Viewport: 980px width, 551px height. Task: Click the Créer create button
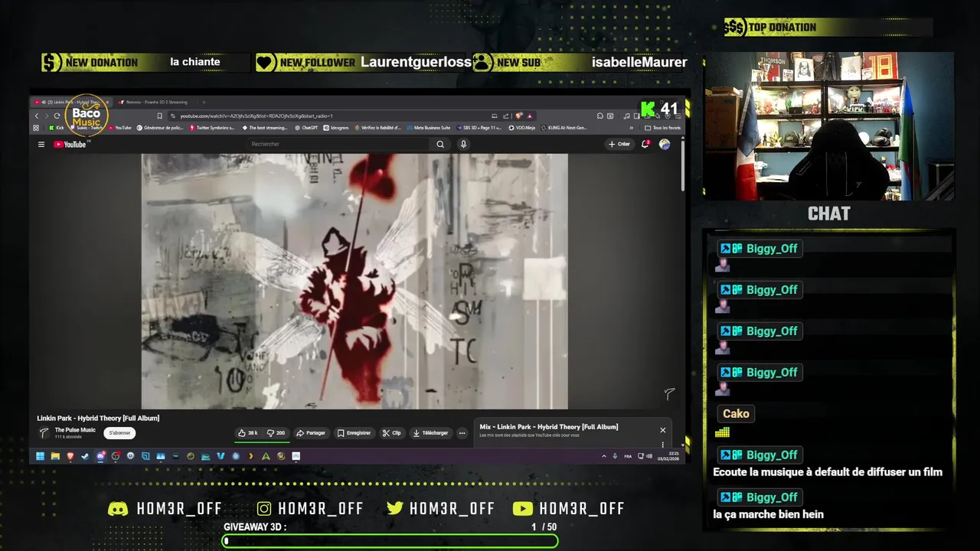[x=619, y=144]
